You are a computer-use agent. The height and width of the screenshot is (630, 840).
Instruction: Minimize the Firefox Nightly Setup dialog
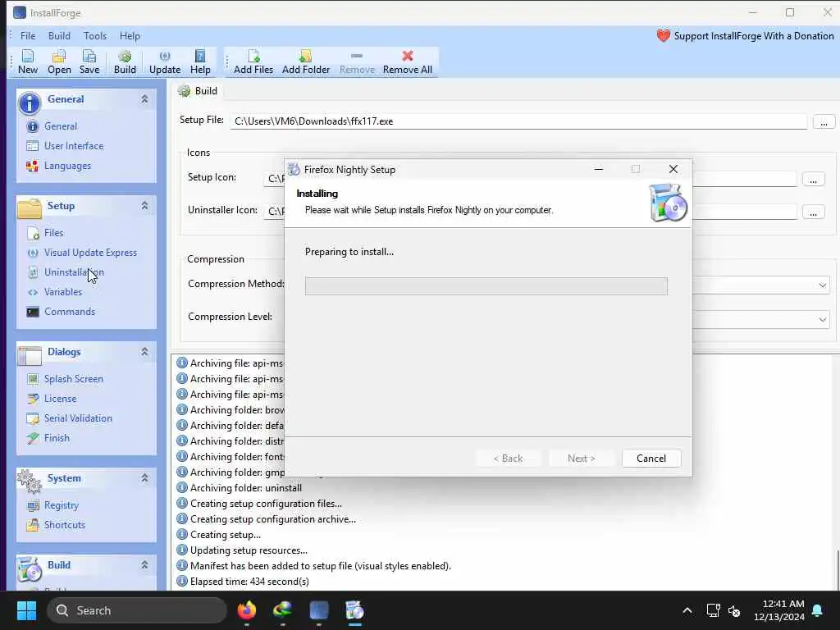[599, 169]
